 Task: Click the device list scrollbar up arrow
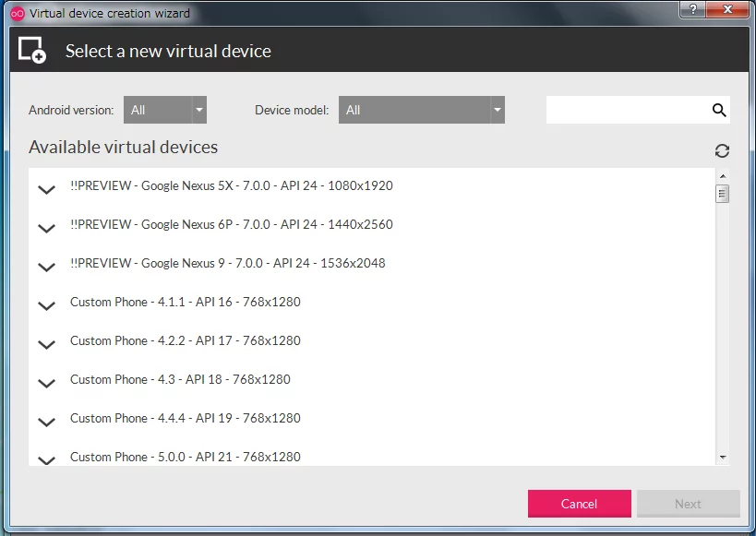point(722,176)
